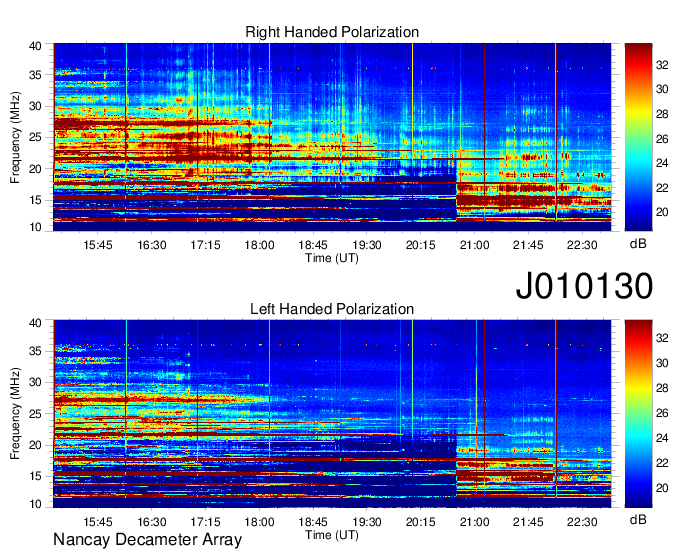Viewport: 680px width, 552px height.
Task: Click "Time (UT)" label under Left Handed plot
Action: 332,535
